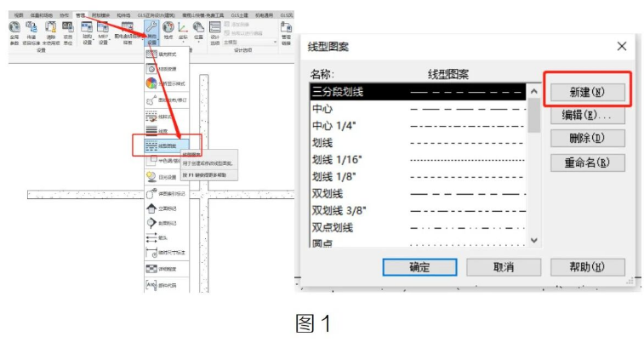Select 三分段划线 in pattern list
This screenshot has width=644, height=348.
click(418, 92)
